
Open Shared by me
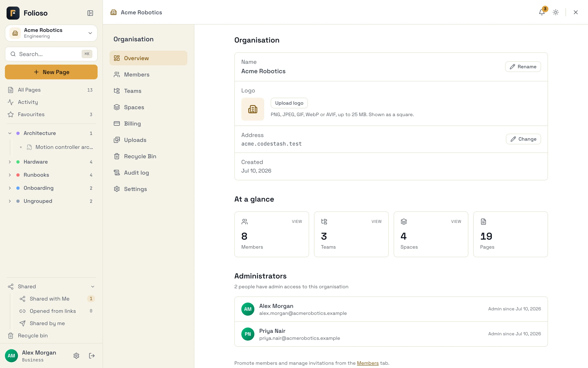coord(57,323)
